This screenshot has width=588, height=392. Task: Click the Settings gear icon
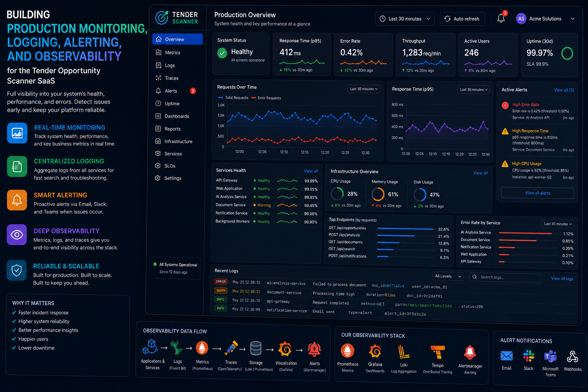tap(158, 178)
